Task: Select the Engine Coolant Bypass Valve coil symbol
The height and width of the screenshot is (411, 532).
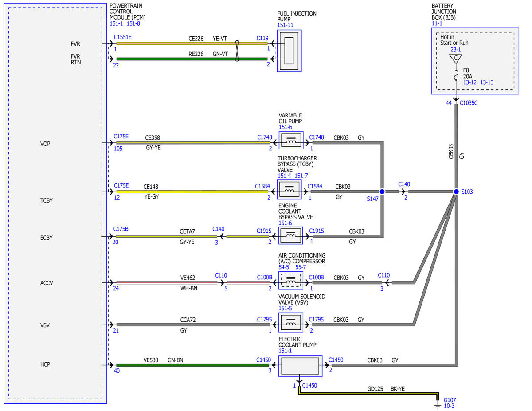Action: (x=290, y=236)
